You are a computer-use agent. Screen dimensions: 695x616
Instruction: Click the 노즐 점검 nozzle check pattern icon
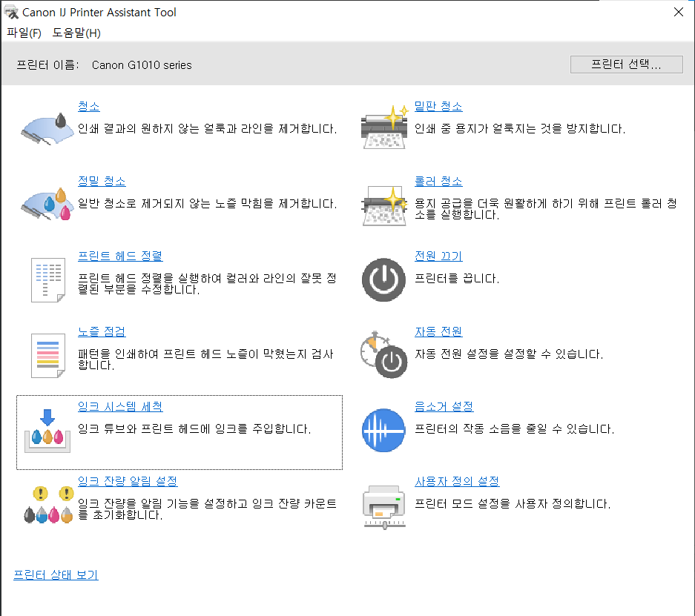48,356
